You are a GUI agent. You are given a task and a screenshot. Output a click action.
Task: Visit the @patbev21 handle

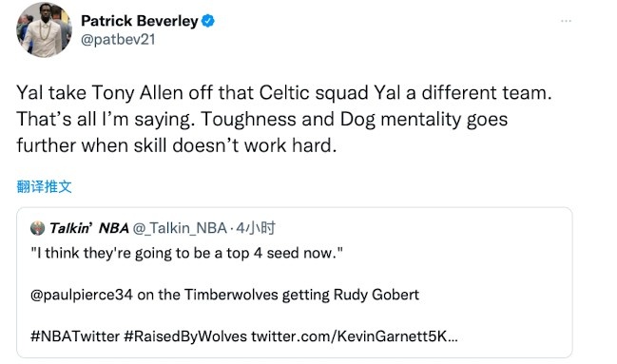118,40
